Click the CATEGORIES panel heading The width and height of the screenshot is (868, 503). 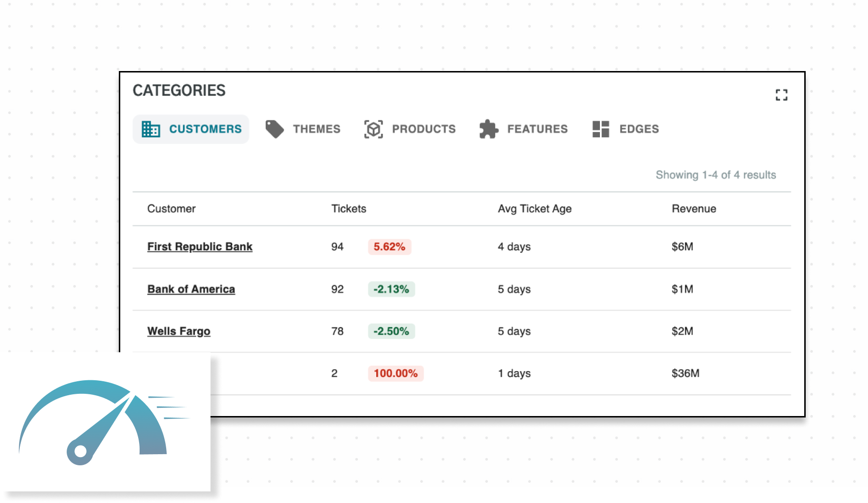coord(179,90)
